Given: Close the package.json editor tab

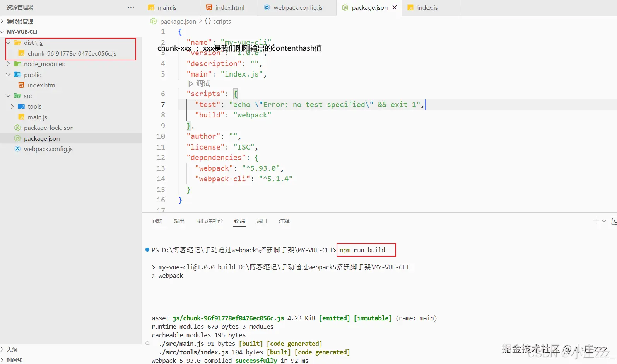Looking at the screenshot, I should pyautogui.click(x=395, y=7).
